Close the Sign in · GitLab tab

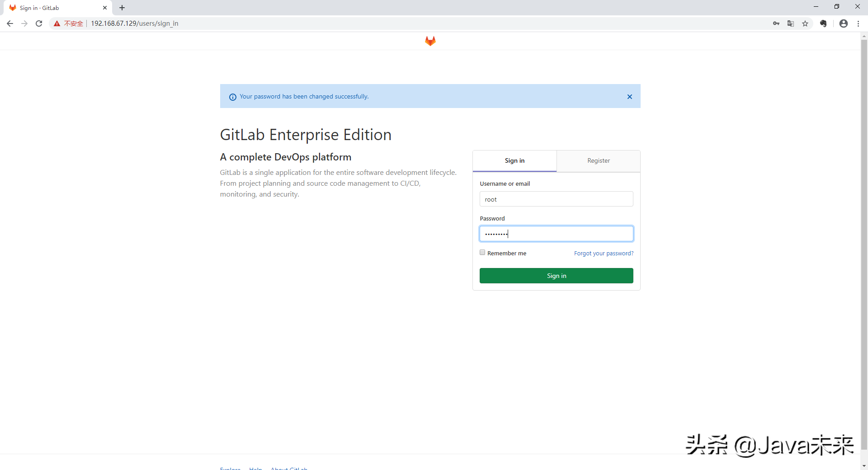point(105,8)
